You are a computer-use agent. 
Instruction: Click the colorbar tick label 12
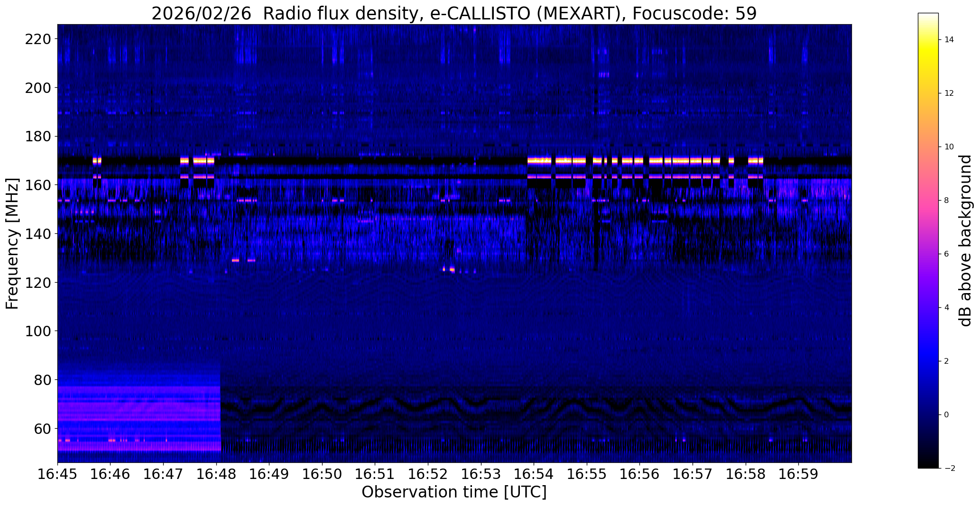[x=949, y=93]
